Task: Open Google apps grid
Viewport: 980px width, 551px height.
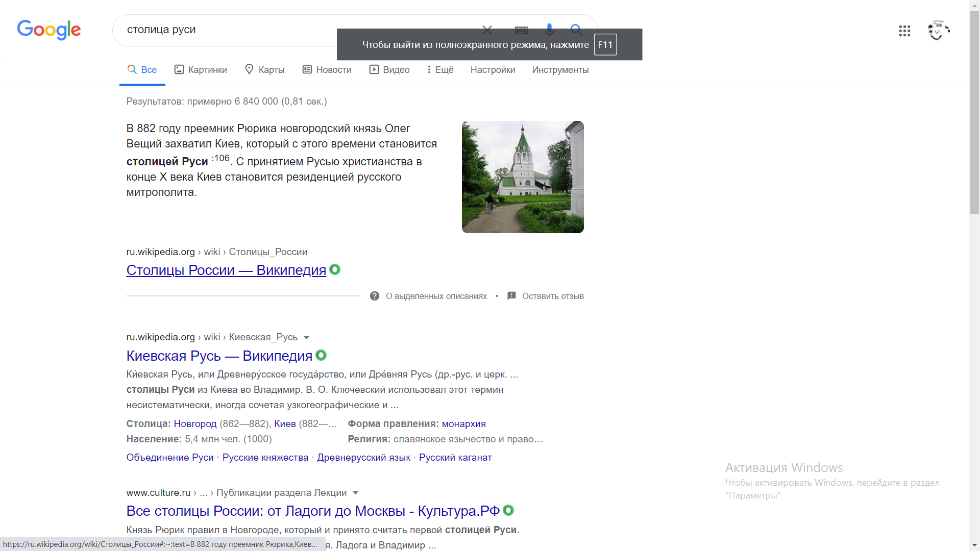Action: (904, 31)
